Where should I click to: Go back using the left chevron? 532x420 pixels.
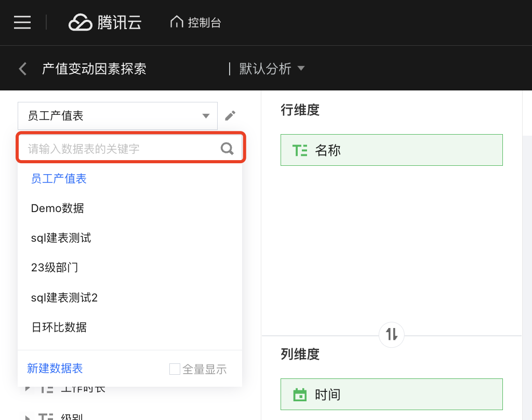point(22,69)
